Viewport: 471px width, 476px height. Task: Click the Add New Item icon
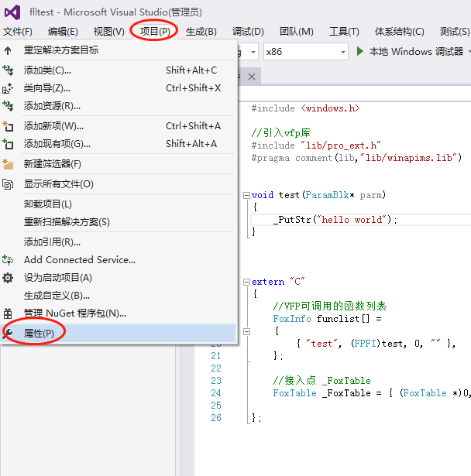[8, 126]
